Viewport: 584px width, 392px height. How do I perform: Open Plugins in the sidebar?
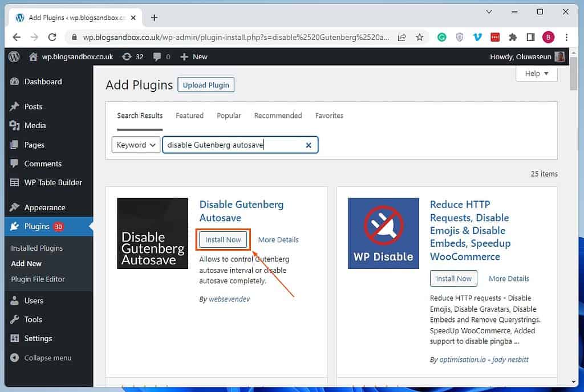click(49, 227)
